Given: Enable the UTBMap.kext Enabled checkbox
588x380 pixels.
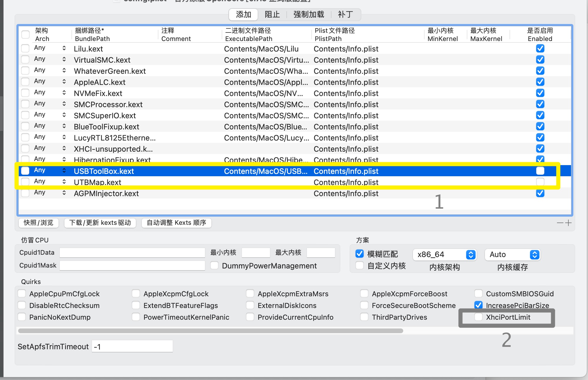Looking at the screenshot, I should (x=540, y=182).
